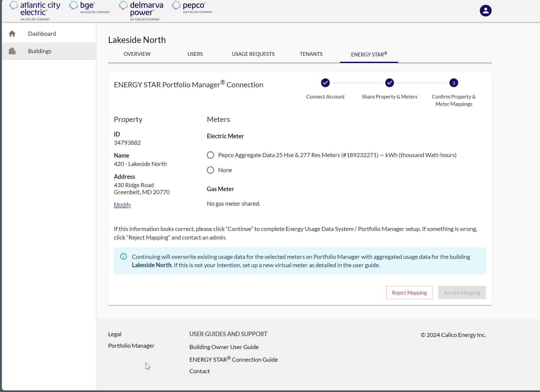Click the Dashboard home icon
Image resolution: width=540 pixels, height=392 pixels.
click(x=12, y=34)
